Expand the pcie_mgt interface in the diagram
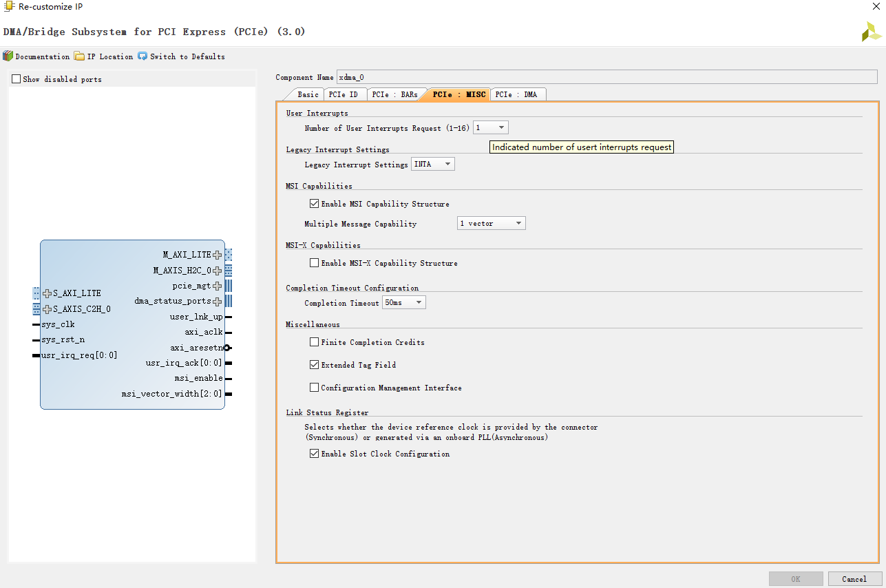Screen dimensions: 886x588 tap(217, 285)
